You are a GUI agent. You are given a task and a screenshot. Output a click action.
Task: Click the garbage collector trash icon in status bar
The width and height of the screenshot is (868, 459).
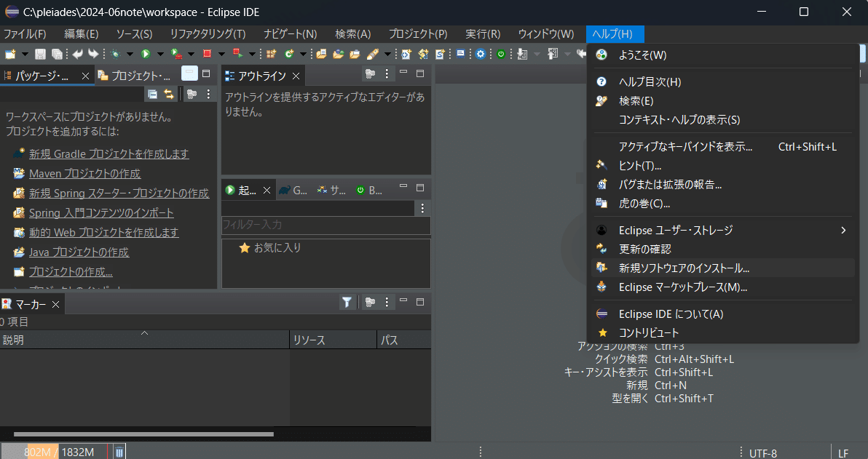[119, 452]
